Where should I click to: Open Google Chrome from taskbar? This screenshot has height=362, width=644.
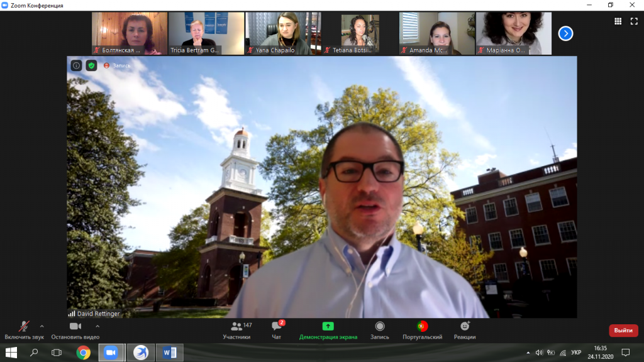[84, 353]
